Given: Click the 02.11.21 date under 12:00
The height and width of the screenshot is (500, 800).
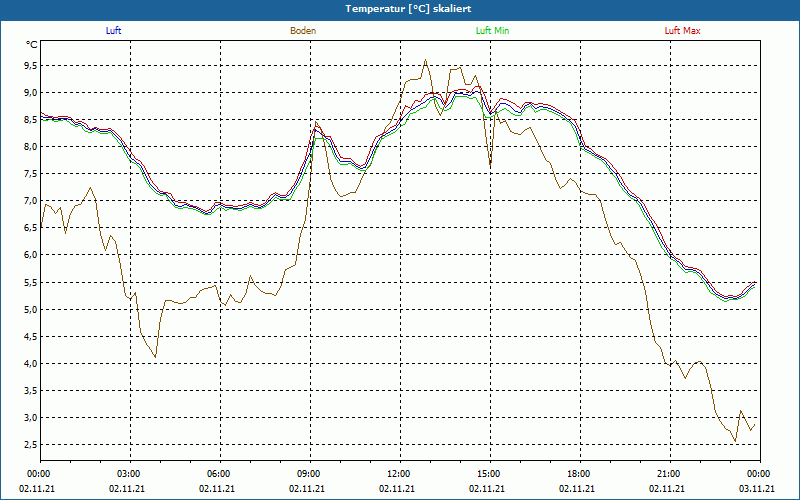Looking at the screenshot, I should point(397,488).
